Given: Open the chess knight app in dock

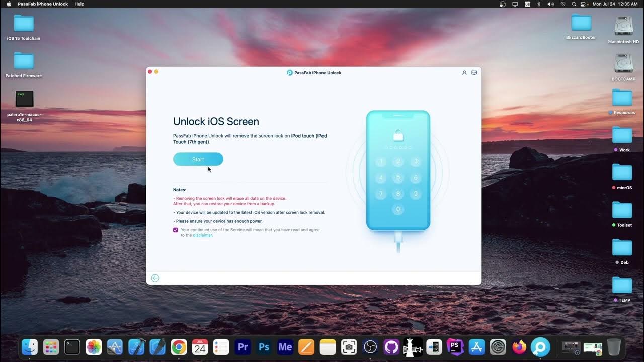Looking at the screenshot, I should tap(413, 347).
